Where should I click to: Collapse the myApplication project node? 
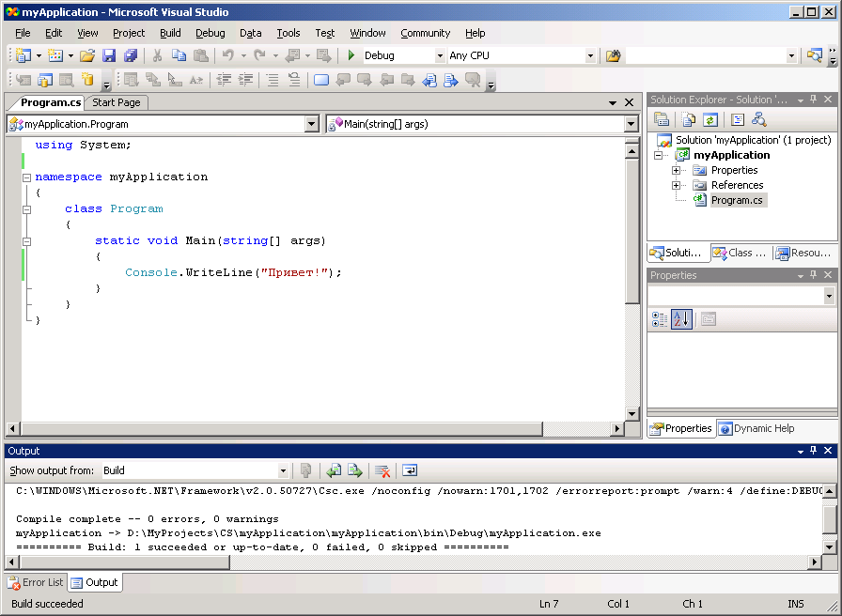658,155
